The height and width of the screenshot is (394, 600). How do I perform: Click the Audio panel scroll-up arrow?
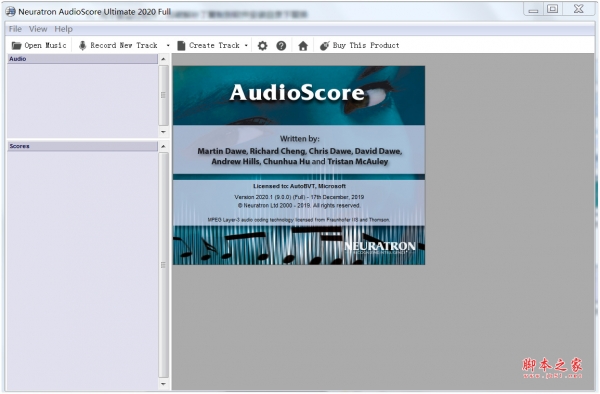pos(163,59)
